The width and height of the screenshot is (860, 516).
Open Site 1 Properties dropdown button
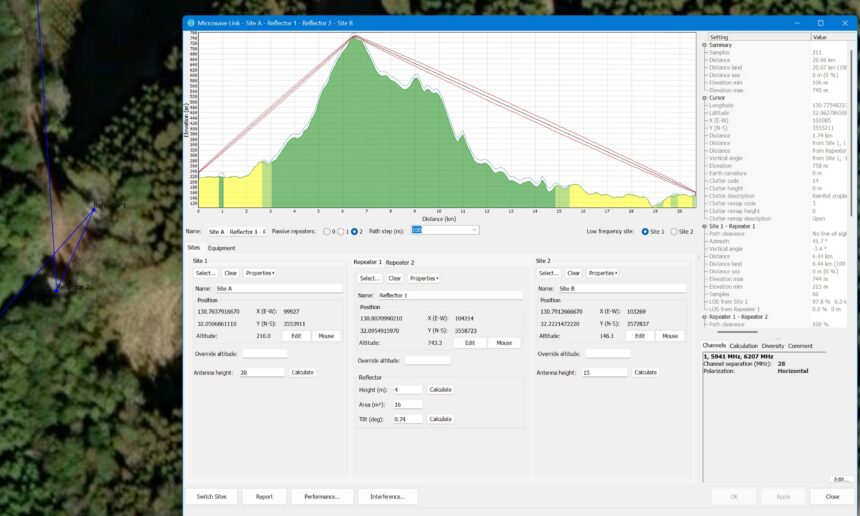[x=262, y=273]
